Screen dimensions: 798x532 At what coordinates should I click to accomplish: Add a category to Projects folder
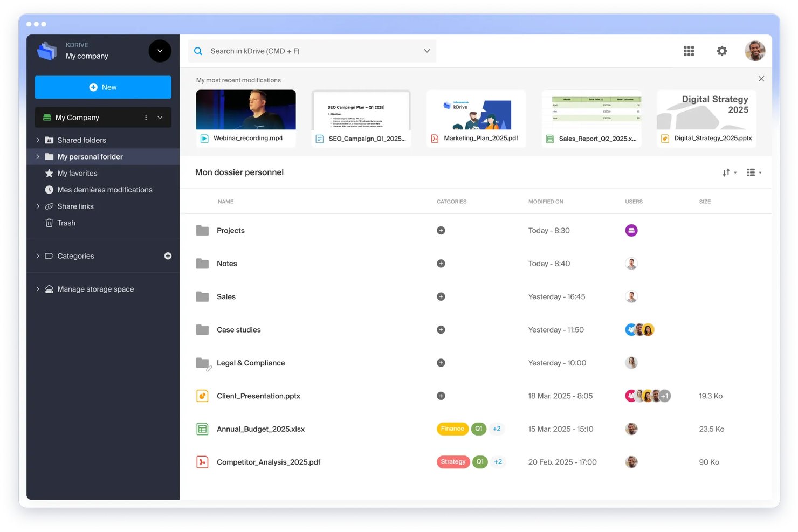click(x=441, y=230)
